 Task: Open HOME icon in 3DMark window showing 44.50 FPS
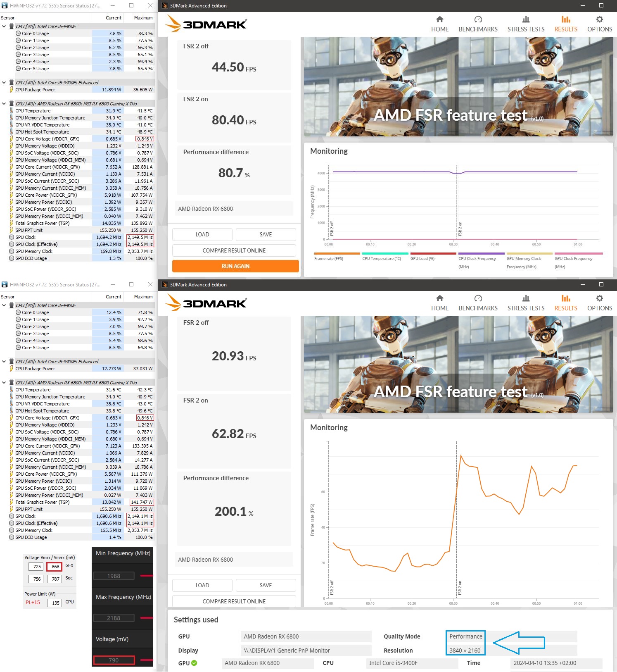(x=440, y=19)
